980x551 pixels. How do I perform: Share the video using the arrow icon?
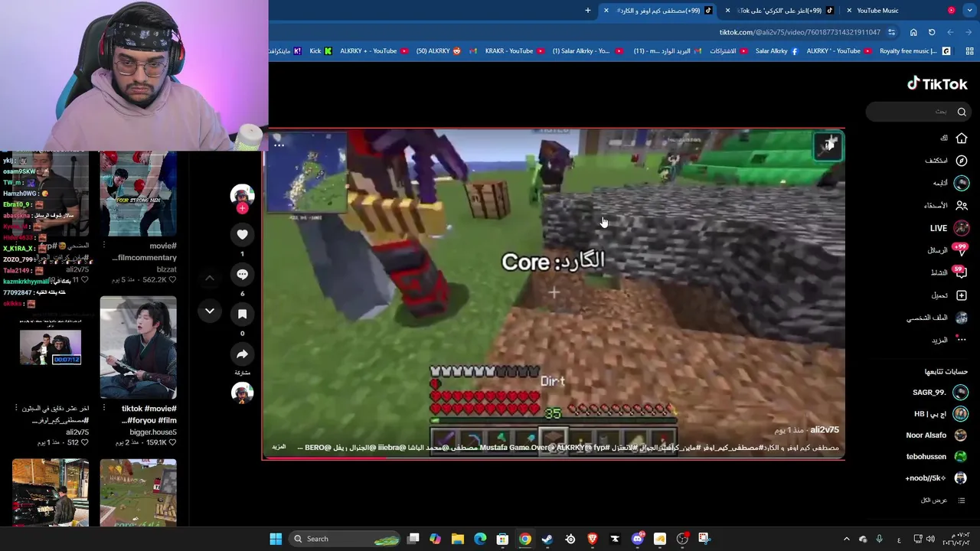242,354
